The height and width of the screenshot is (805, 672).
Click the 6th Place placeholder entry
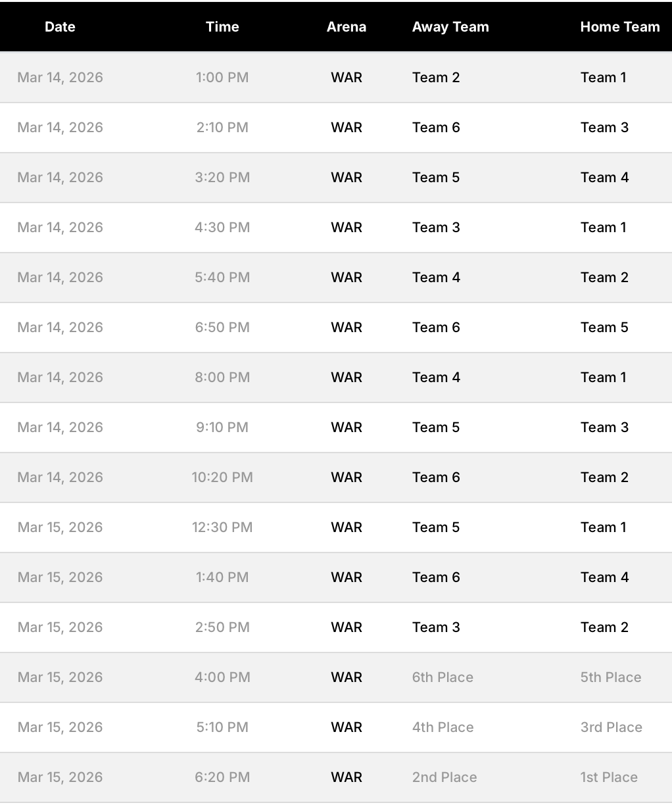pyautogui.click(x=443, y=677)
